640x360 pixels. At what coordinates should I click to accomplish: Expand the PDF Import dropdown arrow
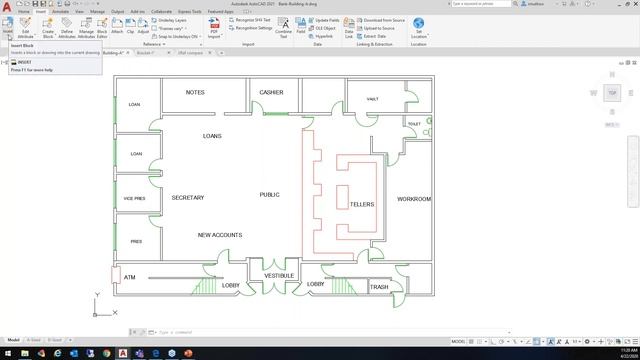222,36
